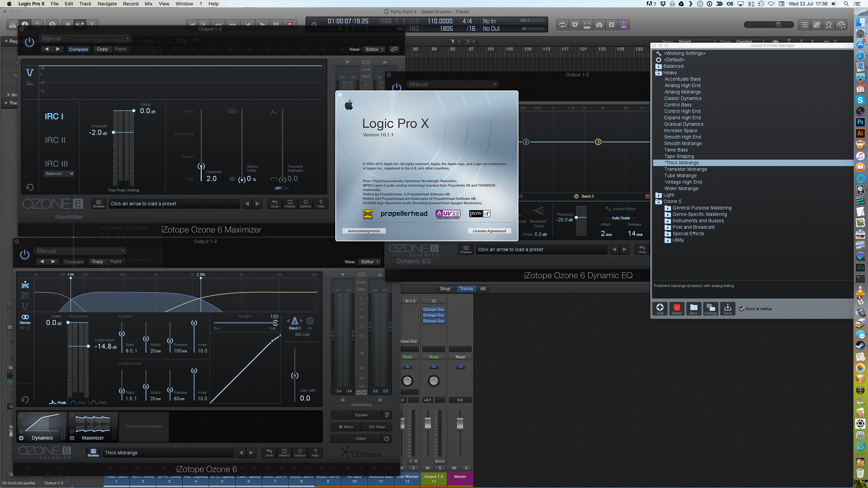Open History in Ozone 6 Maximizer window

[x=290, y=204]
